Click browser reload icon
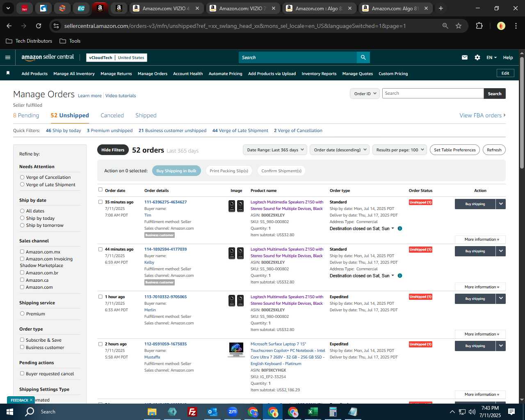This screenshot has width=525, height=420. pyautogui.click(x=39, y=26)
